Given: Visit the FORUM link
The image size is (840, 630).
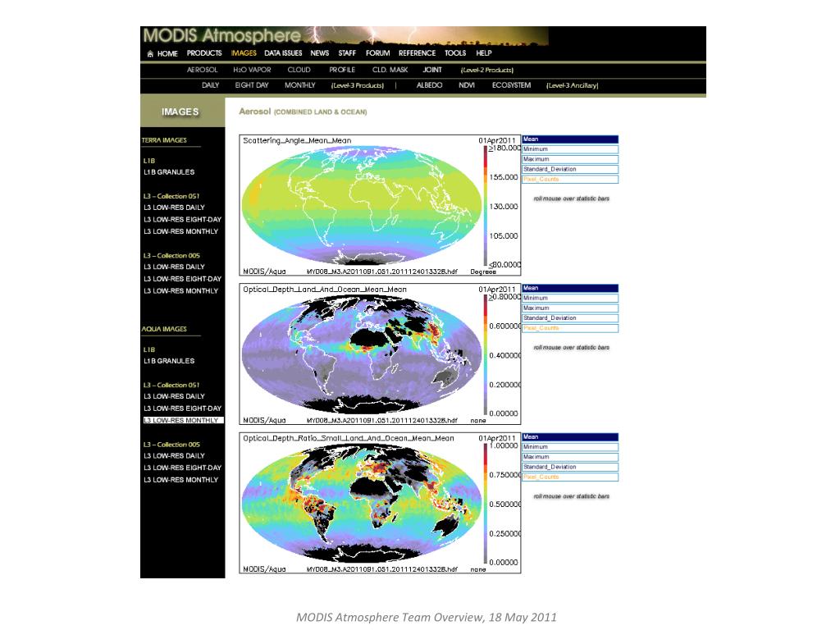Looking at the screenshot, I should [377, 53].
